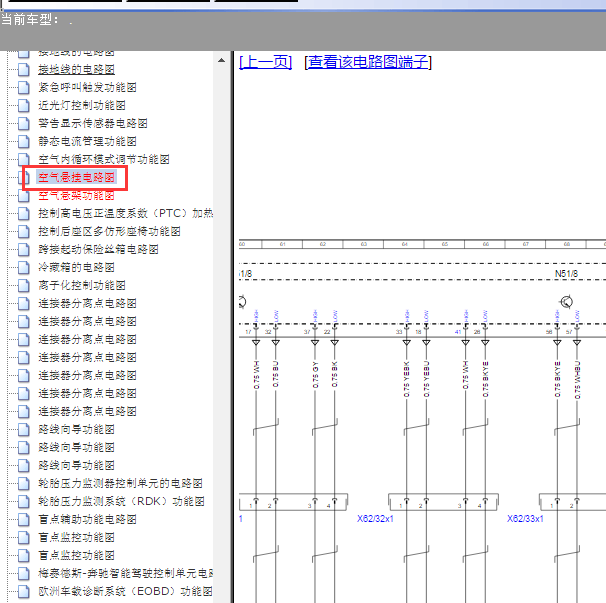Click document icon beside 轮胎压力监测系统（RDK）功能图
Image resolution: width=606 pixels, height=603 pixels.
[24, 501]
